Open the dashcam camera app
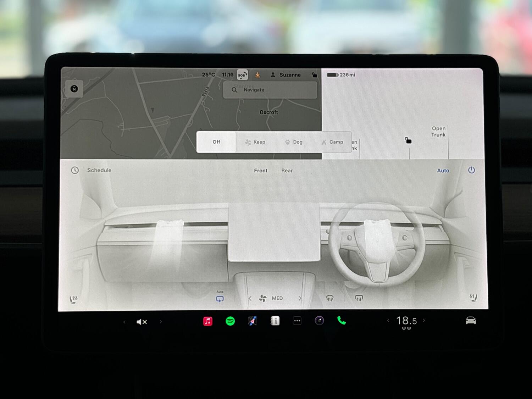The image size is (532, 399). point(319,321)
